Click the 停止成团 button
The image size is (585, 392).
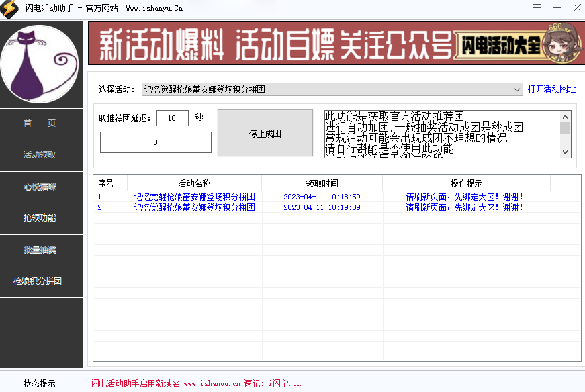265,132
